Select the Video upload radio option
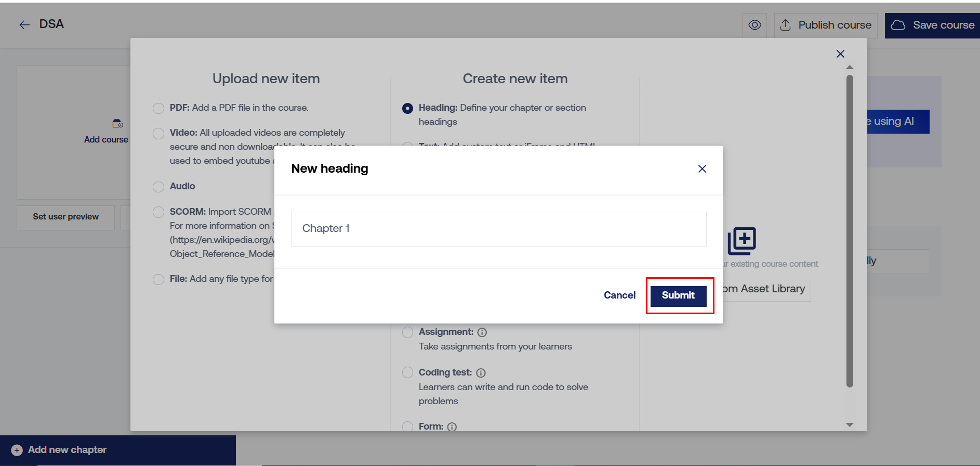Screen dimensions: 980x466 158,134
